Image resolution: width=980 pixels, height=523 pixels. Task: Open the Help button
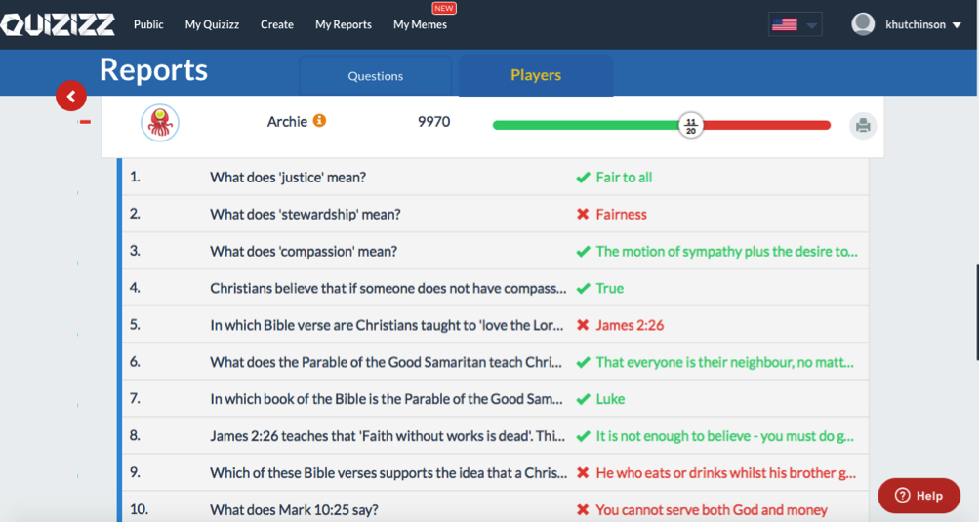pos(919,496)
